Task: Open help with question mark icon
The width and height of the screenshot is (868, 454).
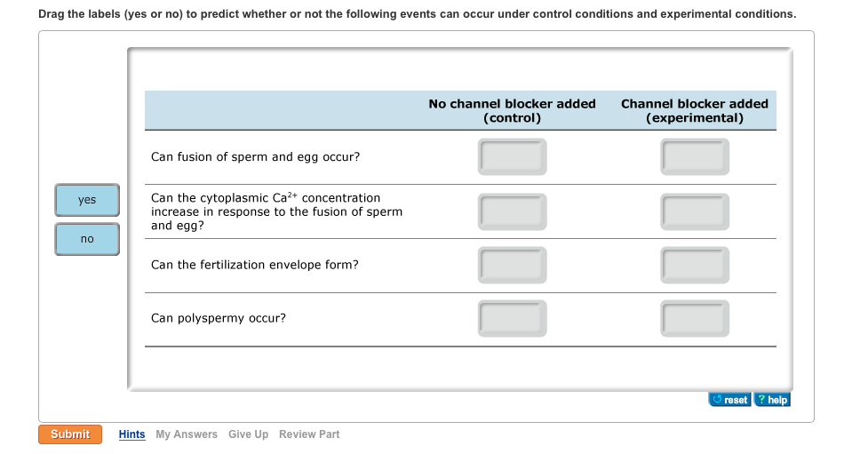Action: (772, 400)
